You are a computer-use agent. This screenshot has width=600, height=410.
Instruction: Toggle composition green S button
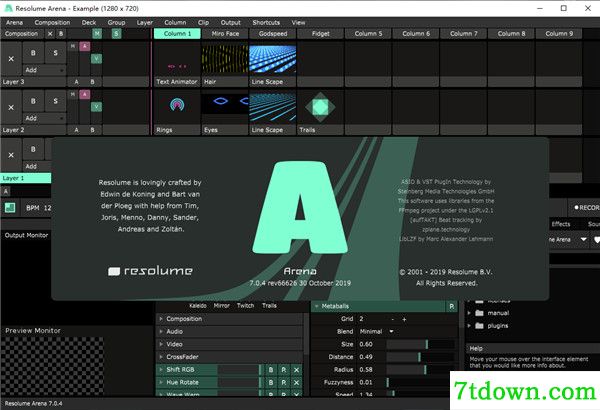116,34
